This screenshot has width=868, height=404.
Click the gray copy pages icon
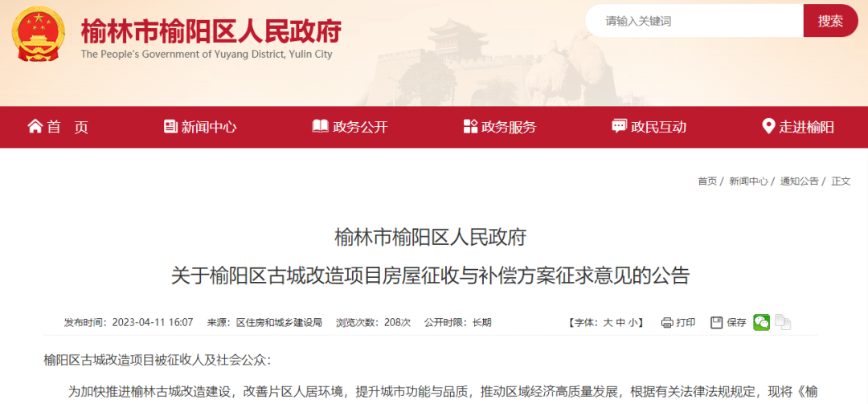coord(783,322)
